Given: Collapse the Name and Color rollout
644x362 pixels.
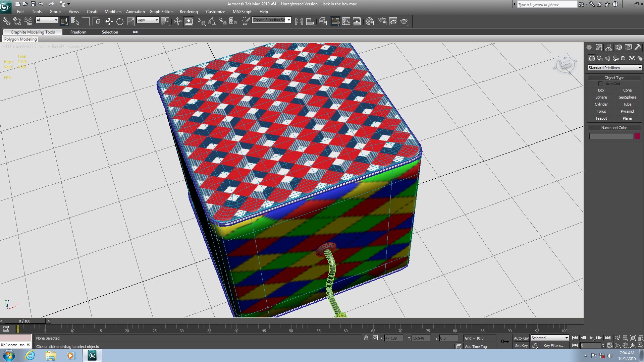Looking at the screenshot, I should point(614,128).
